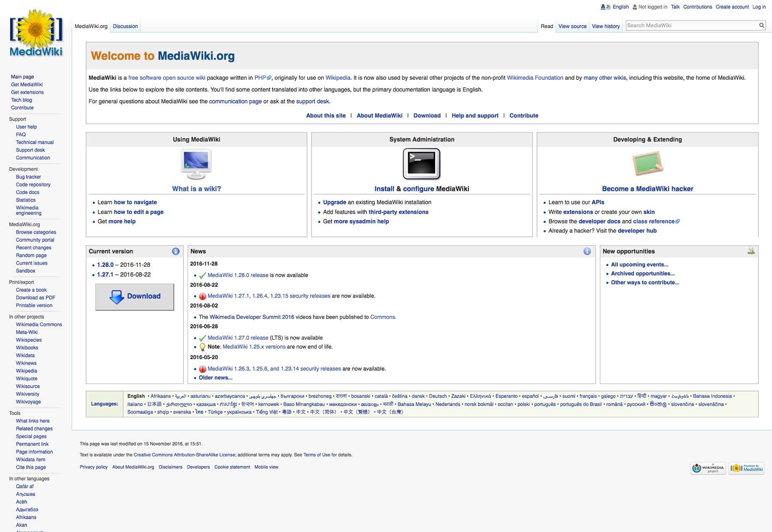
Task: Click the Wikimedia project footer badge
Action: click(x=708, y=468)
